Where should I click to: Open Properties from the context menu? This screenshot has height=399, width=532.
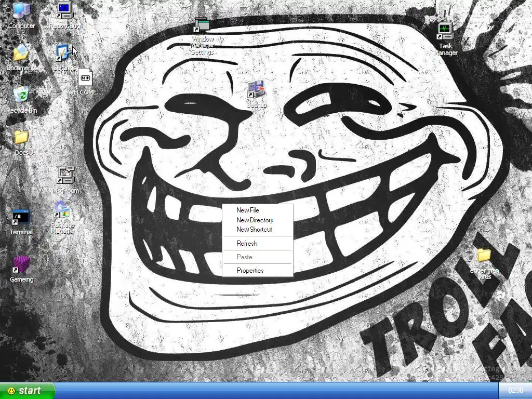(258, 270)
